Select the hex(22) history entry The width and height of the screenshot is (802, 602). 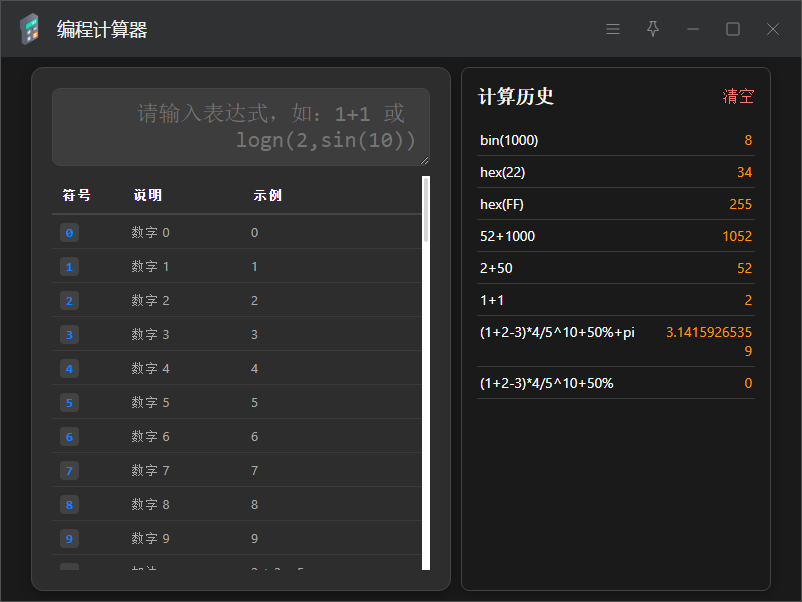[502, 172]
